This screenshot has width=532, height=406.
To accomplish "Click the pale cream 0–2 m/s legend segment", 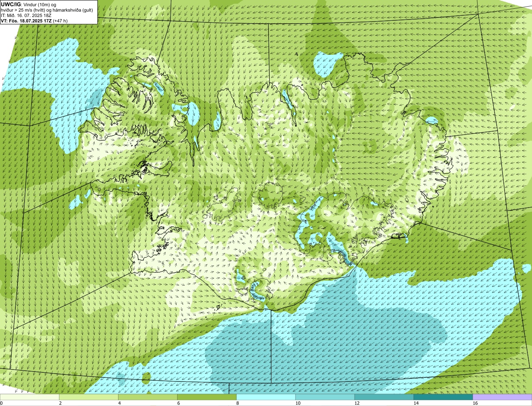I will (30, 397).
